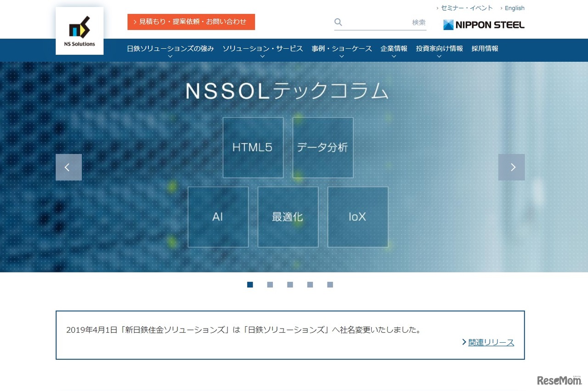Click the 見積もり・提案依頼・お問い合わせ button
This screenshot has width=588, height=391.
191,22
